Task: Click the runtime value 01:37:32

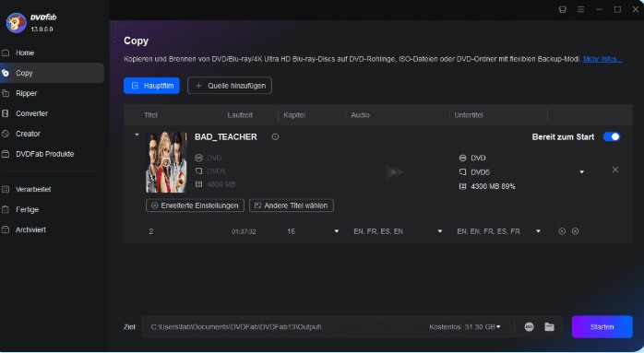Action: pyautogui.click(x=244, y=232)
